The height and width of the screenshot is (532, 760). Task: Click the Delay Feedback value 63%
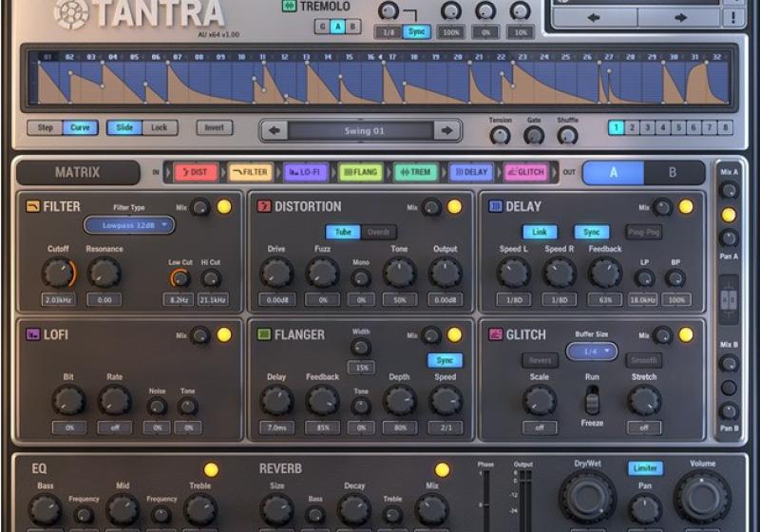point(605,300)
